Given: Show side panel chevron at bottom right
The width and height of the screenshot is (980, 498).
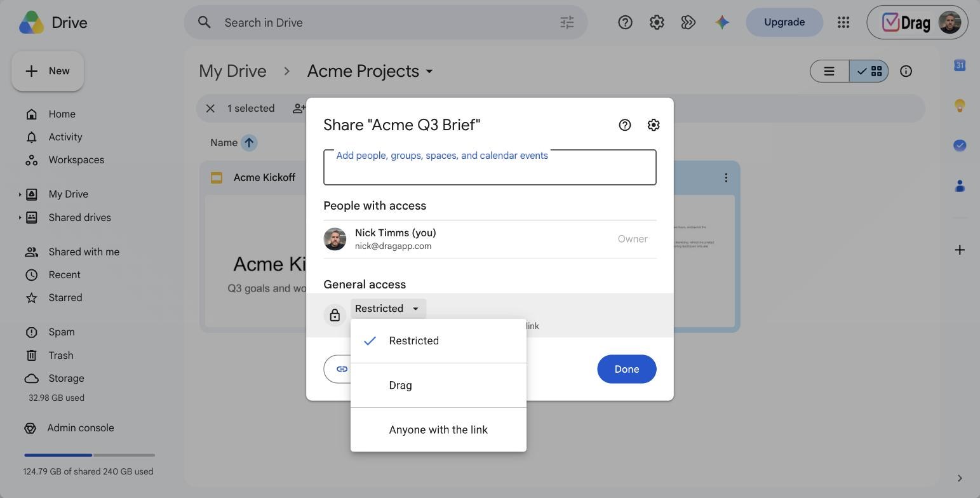Looking at the screenshot, I should pos(960,478).
